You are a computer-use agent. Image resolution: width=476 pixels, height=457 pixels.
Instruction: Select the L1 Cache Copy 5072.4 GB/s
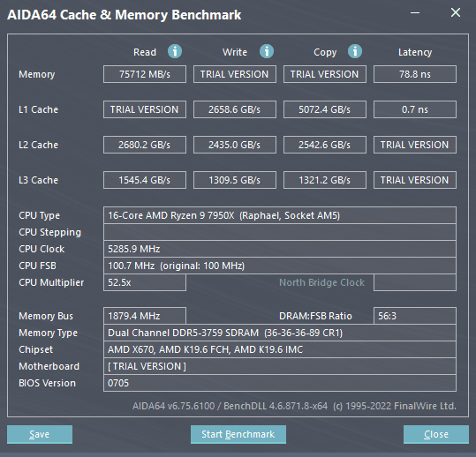click(x=325, y=109)
